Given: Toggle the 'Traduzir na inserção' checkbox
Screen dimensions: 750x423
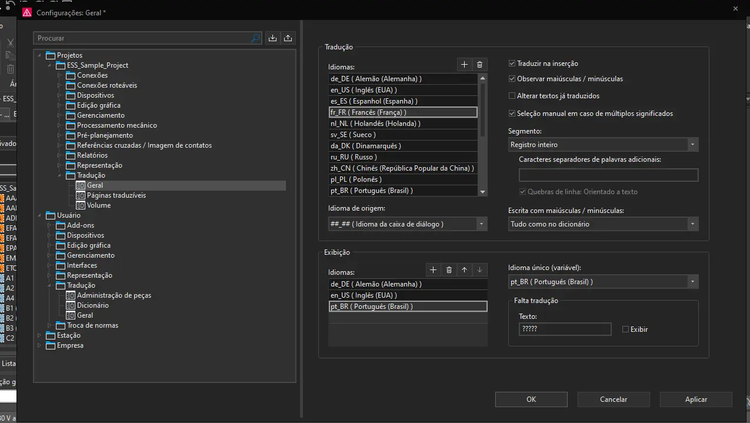Looking at the screenshot, I should coord(513,63).
